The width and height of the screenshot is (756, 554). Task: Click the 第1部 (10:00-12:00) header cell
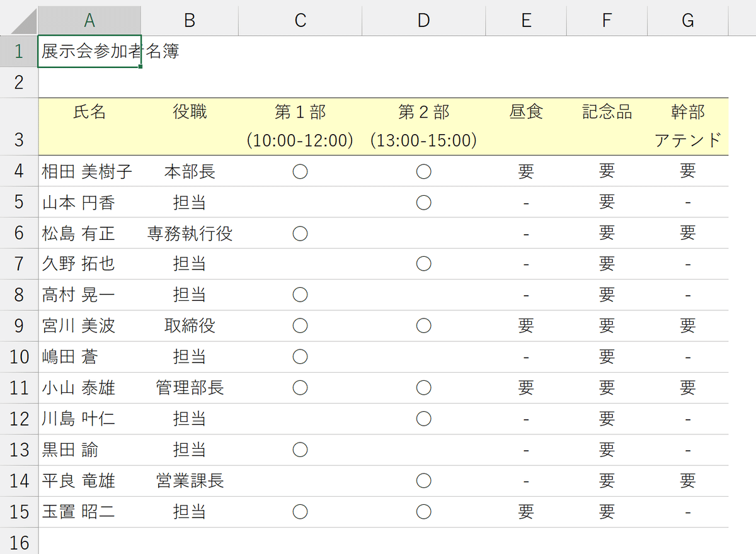(x=300, y=127)
